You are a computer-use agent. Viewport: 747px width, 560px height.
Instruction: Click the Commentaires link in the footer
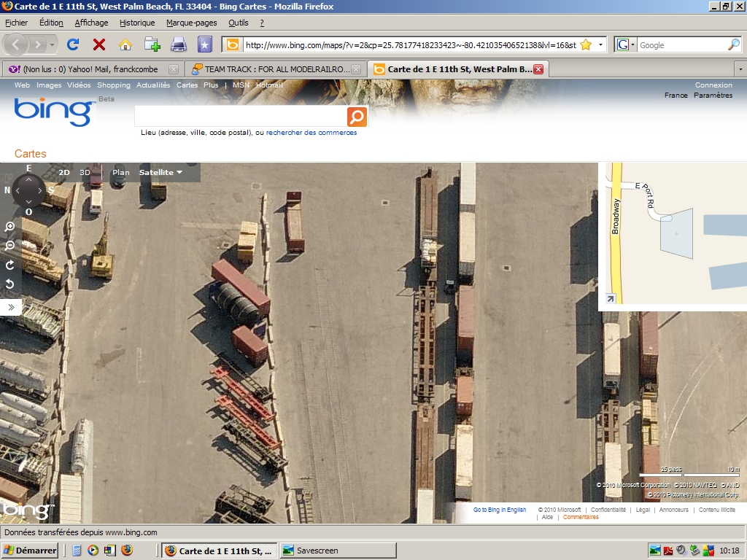click(581, 517)
